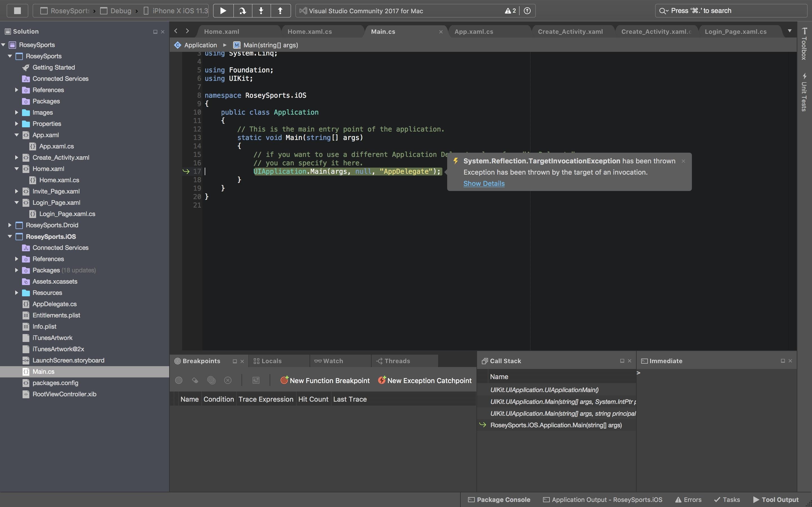This screenshot has height=507, width=812.
Task: Click the search field in the toolbar
Action: point(731,11)
